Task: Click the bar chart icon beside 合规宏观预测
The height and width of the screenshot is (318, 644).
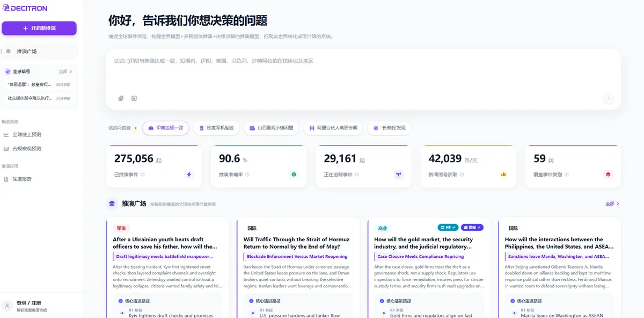Action: [6, 148]
